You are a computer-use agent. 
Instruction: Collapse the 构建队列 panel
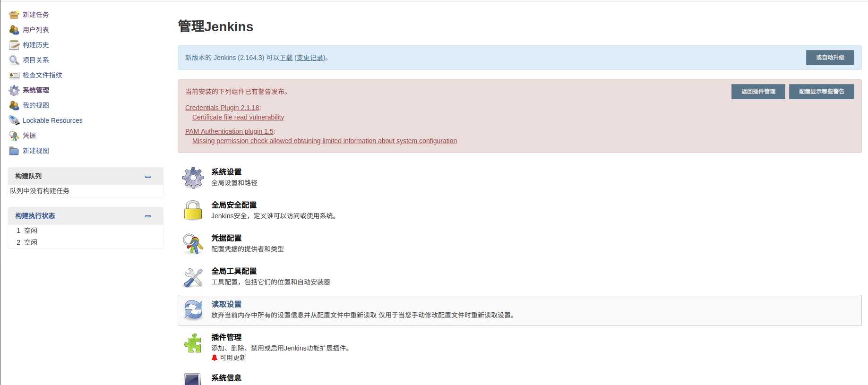(148, 176)
